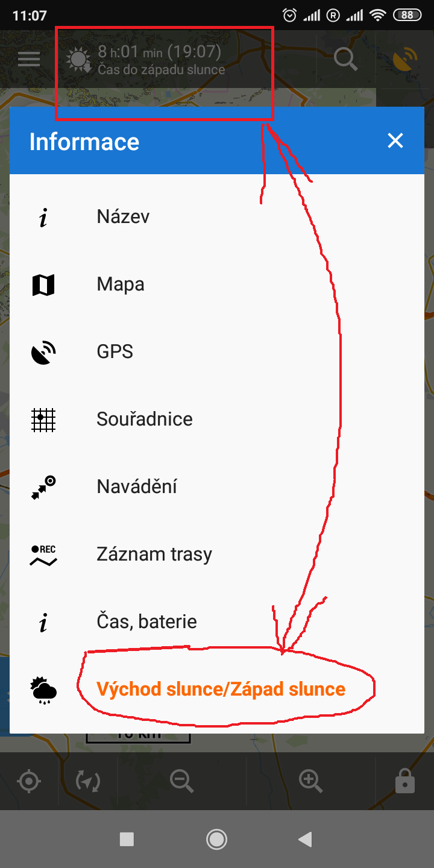
Task: Toggle the map rotation icon
Action: pyautogui.click(x=88, y=782)
